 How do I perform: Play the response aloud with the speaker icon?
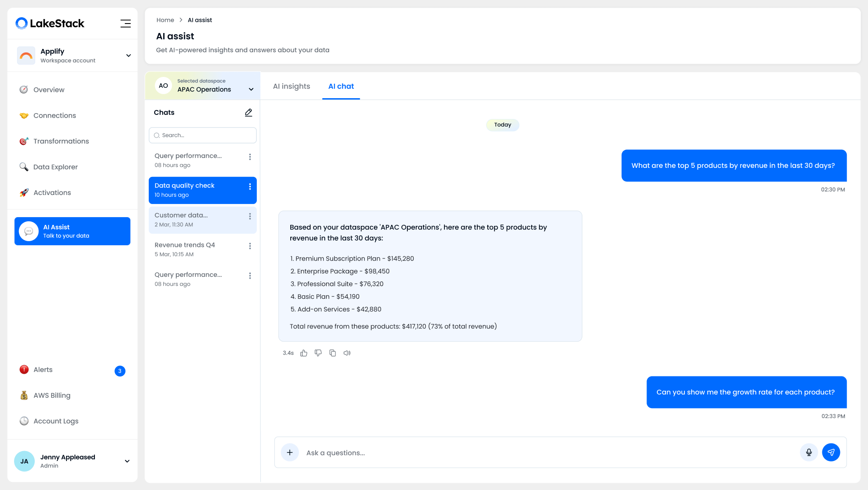[347, 353]
